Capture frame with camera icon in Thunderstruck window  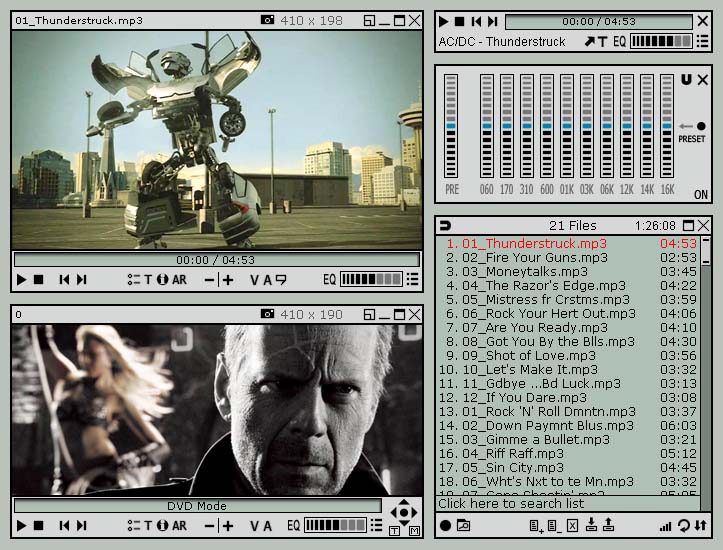[267, 20]
